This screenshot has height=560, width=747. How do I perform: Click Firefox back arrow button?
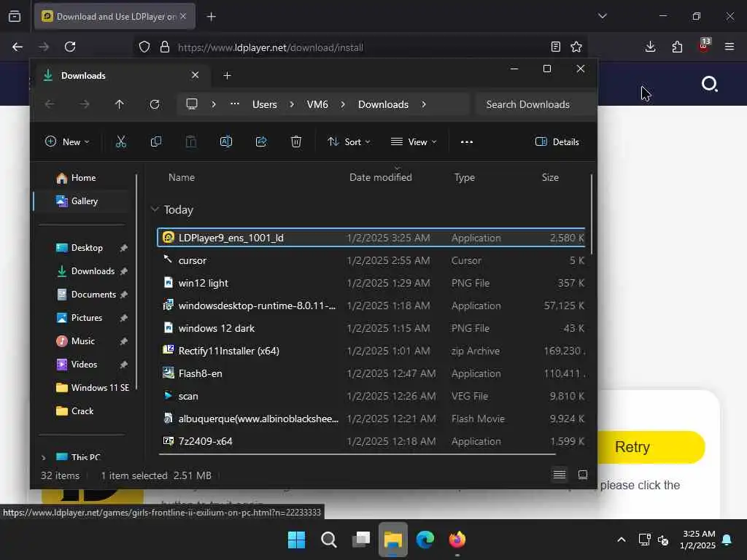[x=18, y=47]
